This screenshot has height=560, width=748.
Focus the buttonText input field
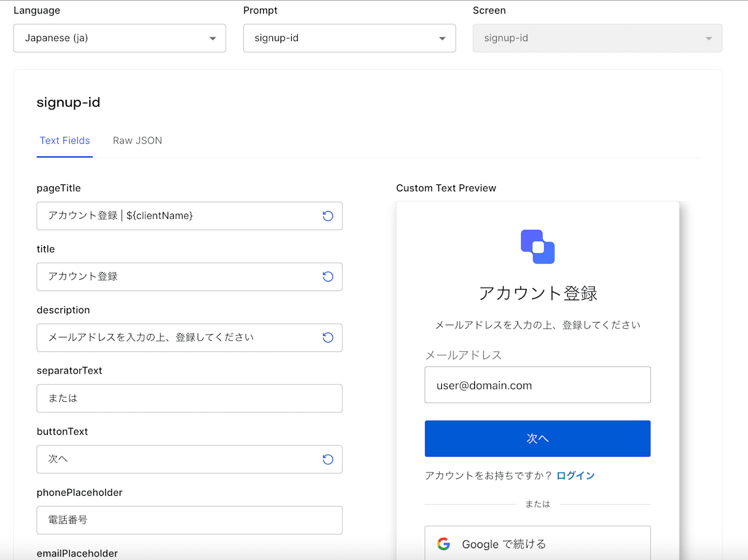click(189, 459)
